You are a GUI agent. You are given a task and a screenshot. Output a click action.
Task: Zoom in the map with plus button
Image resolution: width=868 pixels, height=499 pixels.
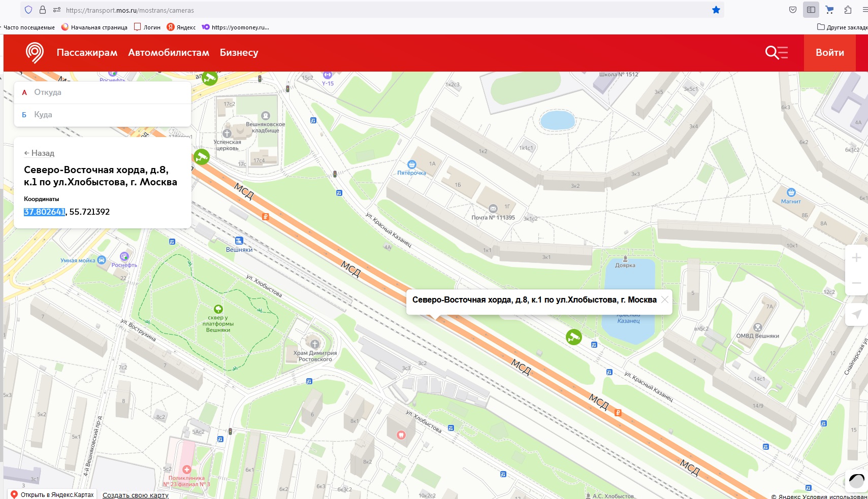pyautogui.click(x=856, y=258)
